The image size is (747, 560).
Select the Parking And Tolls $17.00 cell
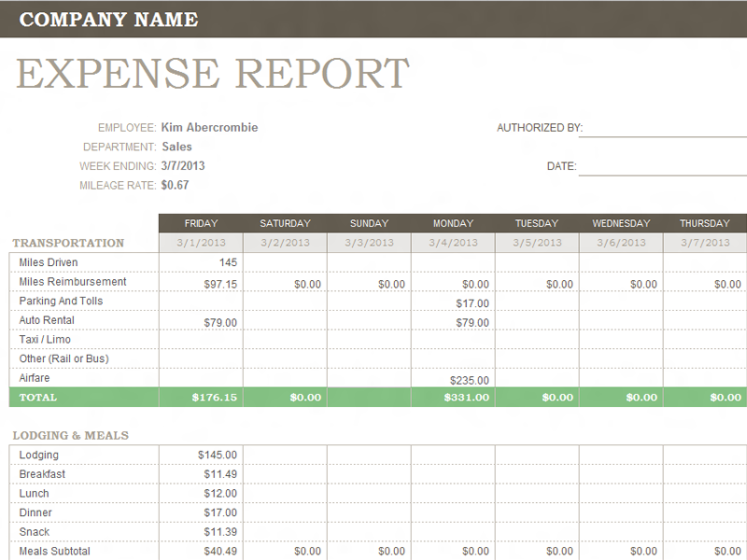coord(472,301)
